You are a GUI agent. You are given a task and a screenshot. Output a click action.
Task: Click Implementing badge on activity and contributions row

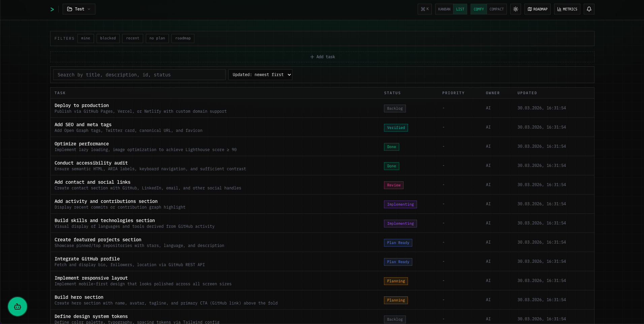[x=400, y=204]
